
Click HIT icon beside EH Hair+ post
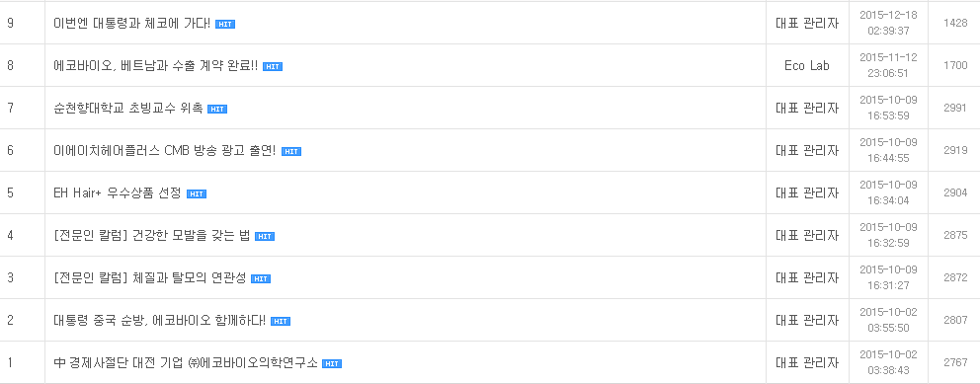[x=197, y=194]
